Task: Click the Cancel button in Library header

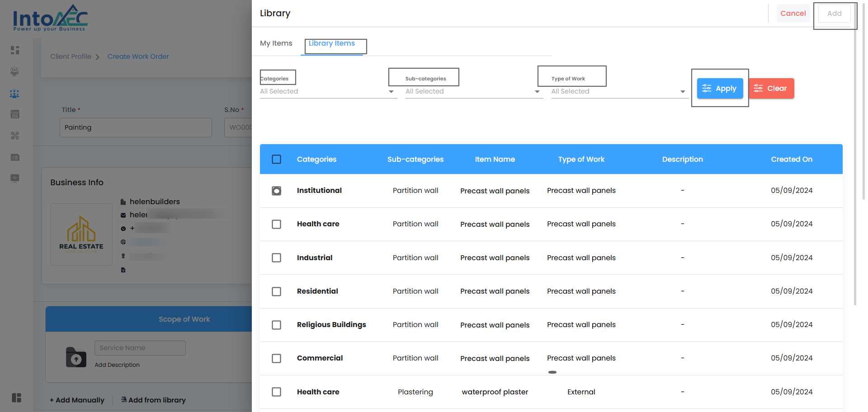Action: (x=793, y=14)
